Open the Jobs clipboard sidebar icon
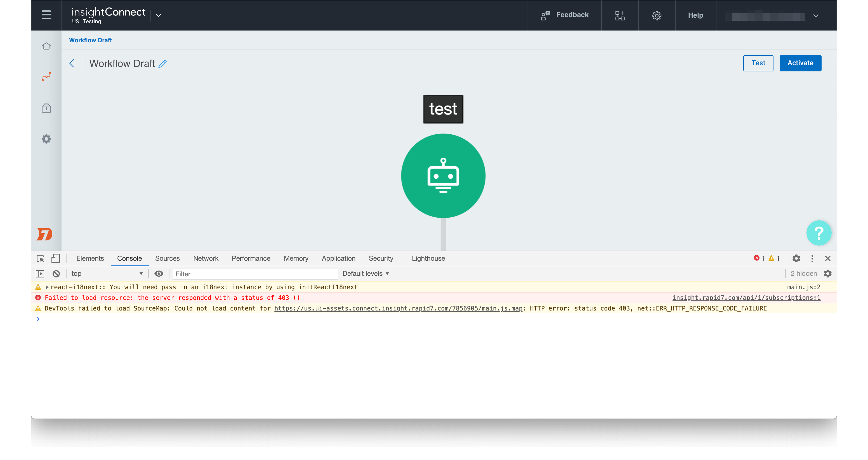This screenshot has height=460, width=868. [46, 108]
